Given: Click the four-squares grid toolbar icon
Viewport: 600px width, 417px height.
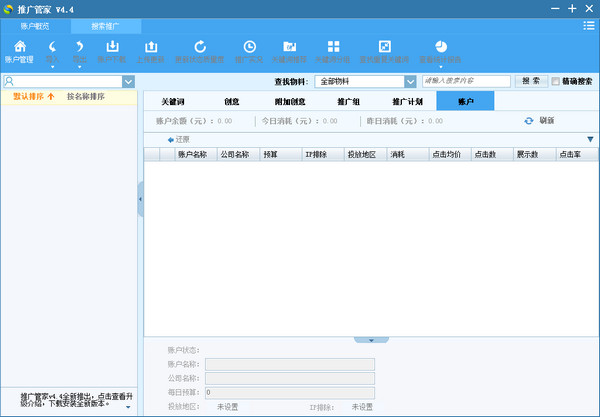Looking at the screenshot, I should tap(333, 47).
